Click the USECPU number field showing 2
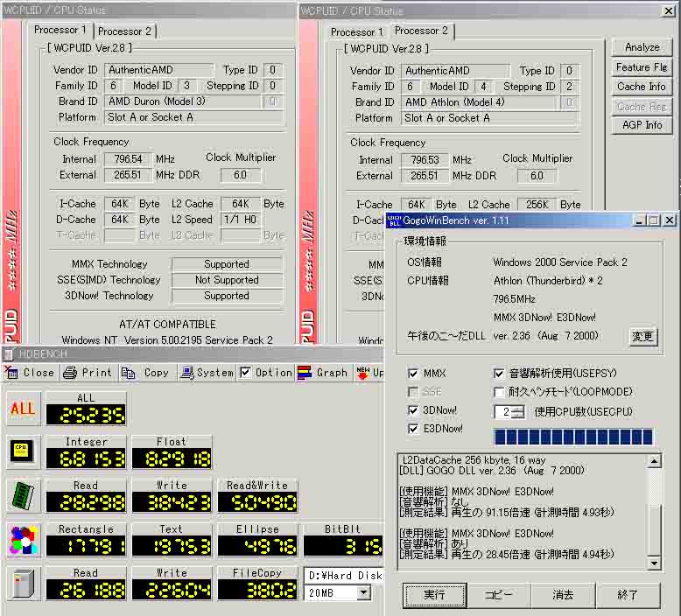Viewport: 681px width, 616px height. coord(504,411)
